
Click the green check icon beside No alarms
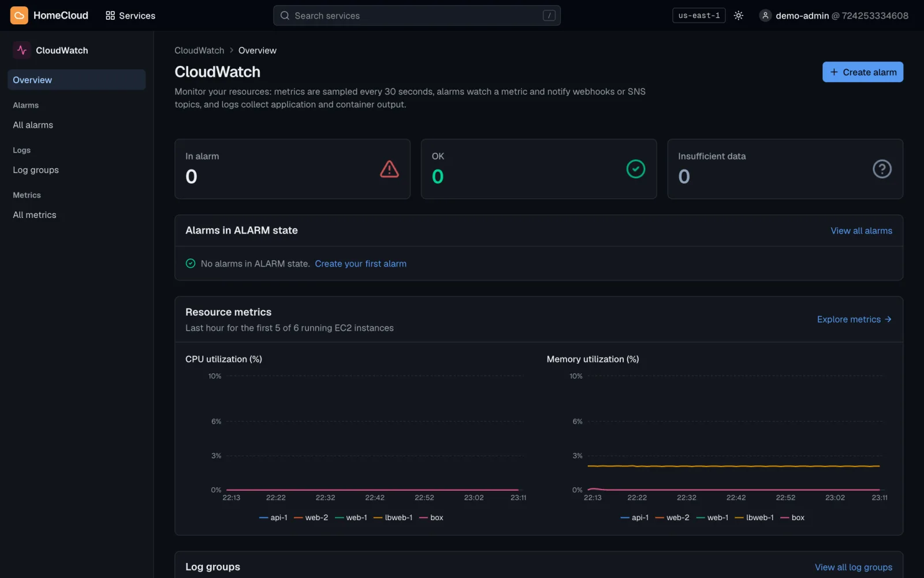(191, 264)
